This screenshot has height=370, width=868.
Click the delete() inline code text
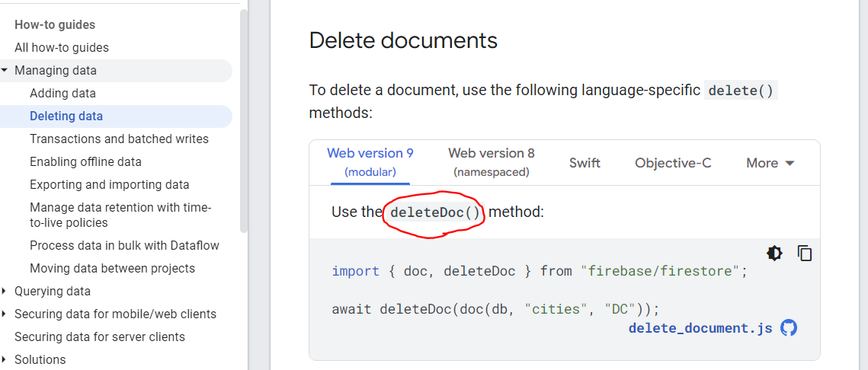coord(741,90)
